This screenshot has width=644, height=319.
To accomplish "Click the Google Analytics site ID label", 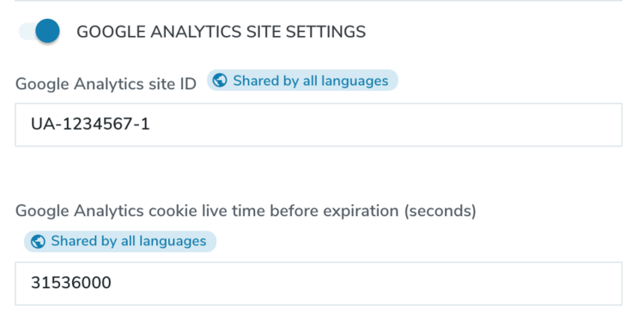I will click(106, 84).
